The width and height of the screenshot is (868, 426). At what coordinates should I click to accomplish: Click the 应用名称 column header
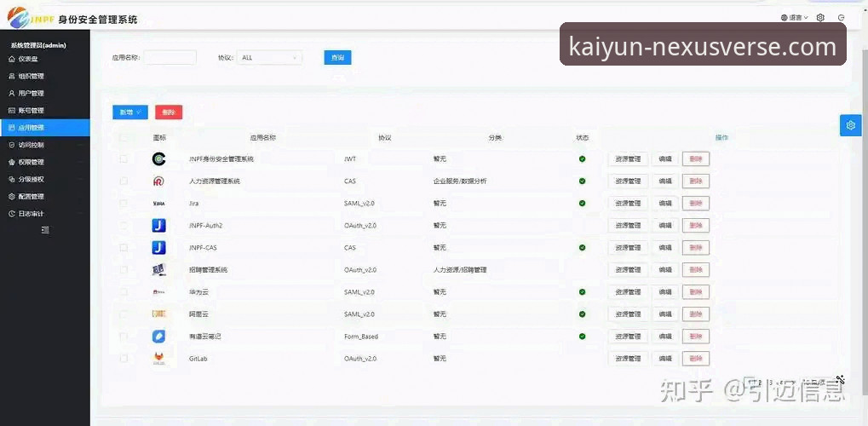coord(263,137)
